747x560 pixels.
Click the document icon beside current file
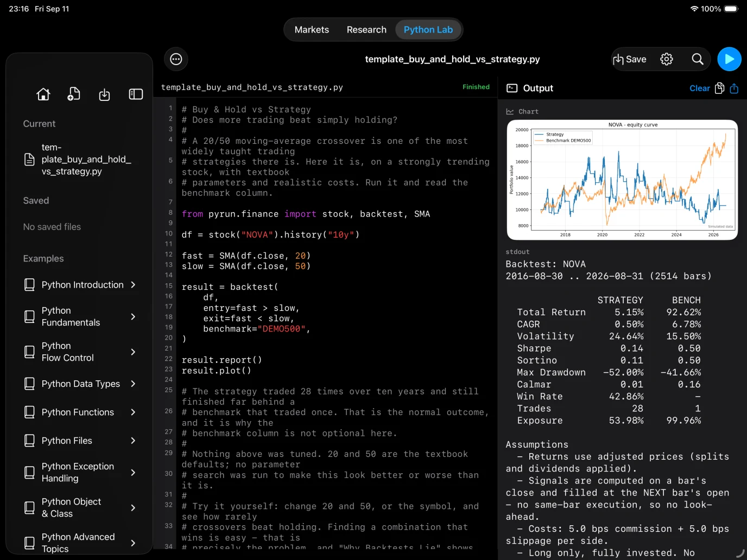point(29,160)
